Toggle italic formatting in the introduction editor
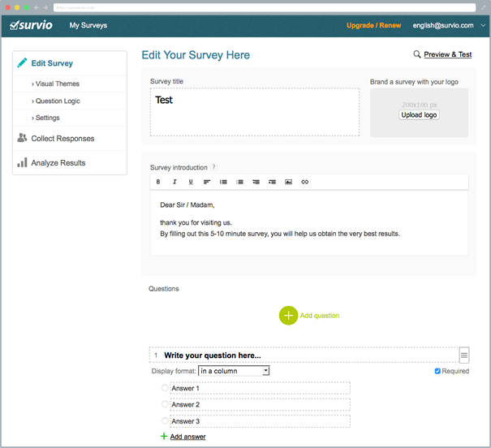 tap(174, 182)
